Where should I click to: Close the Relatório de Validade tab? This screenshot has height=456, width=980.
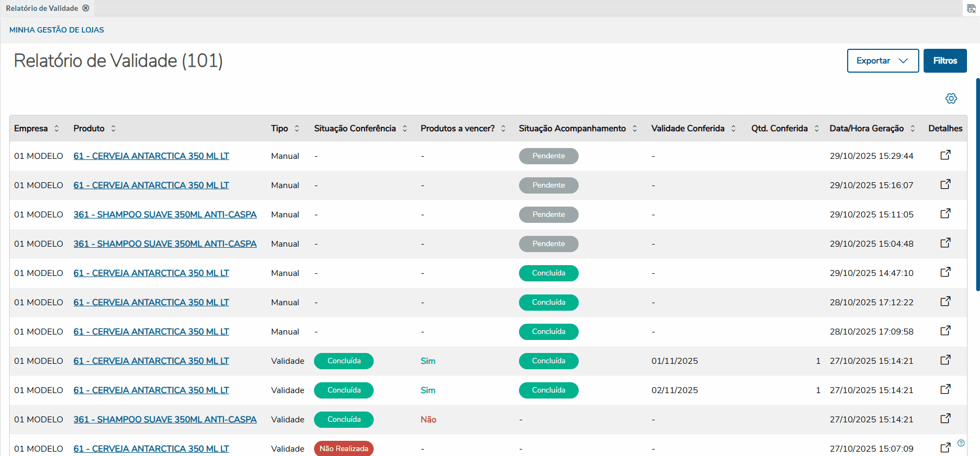[86, 8]
